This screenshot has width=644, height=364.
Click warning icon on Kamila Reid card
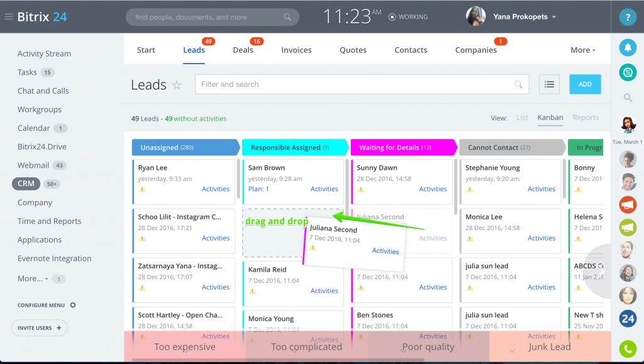252,291
